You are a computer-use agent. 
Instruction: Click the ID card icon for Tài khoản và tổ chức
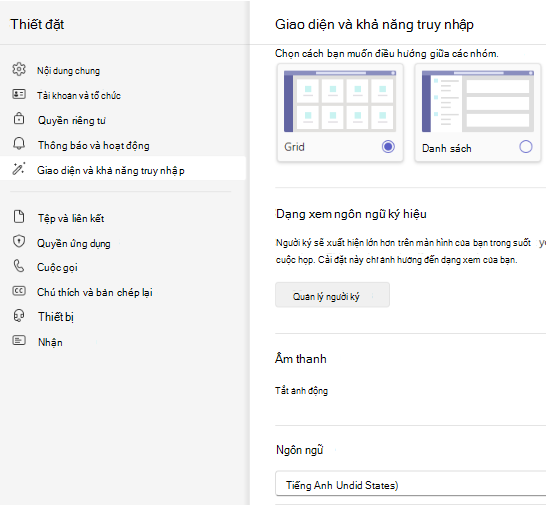pos(19,94)
